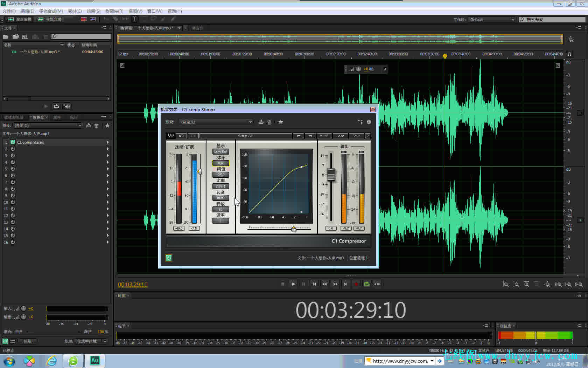Open Files panel options menu

tap(104, 28)
